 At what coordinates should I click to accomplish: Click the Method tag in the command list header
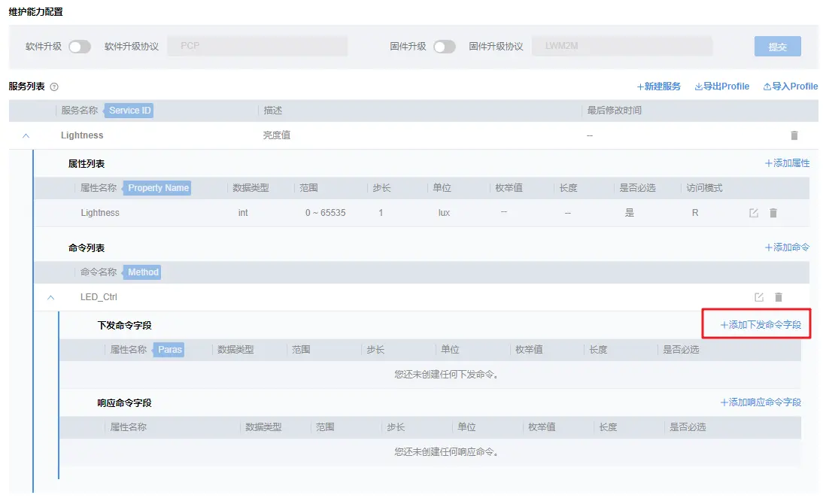[x=142, y=272]
